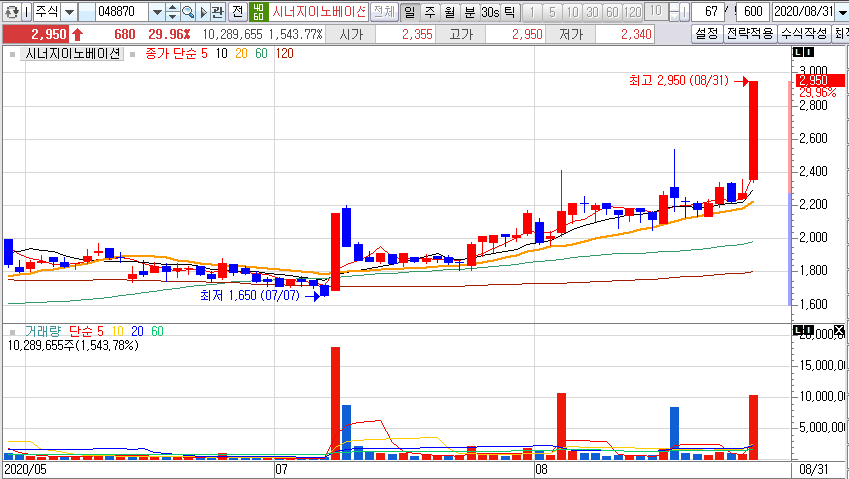Click the refresh/sync arrows icon in the toolbar
Viewport: 849px width, 479px height.
click(11, 11)
